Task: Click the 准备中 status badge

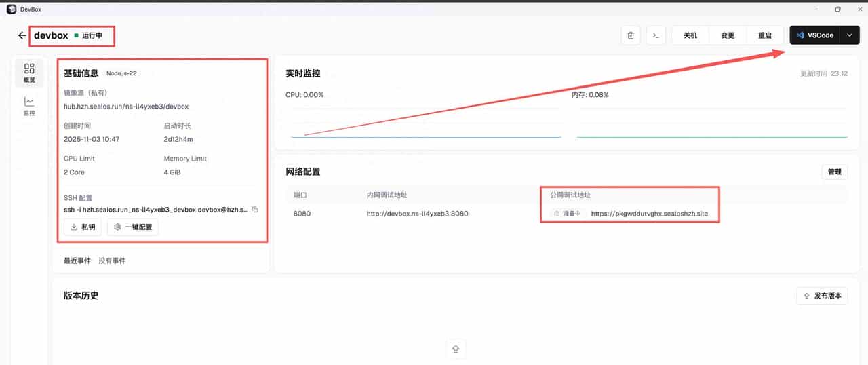Action: (x=567, y=214)
